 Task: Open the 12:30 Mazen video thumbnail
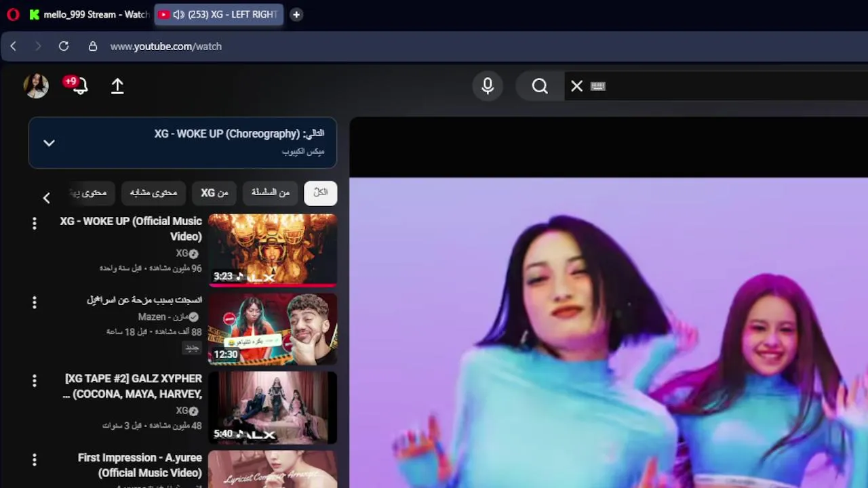coord(272,329)
